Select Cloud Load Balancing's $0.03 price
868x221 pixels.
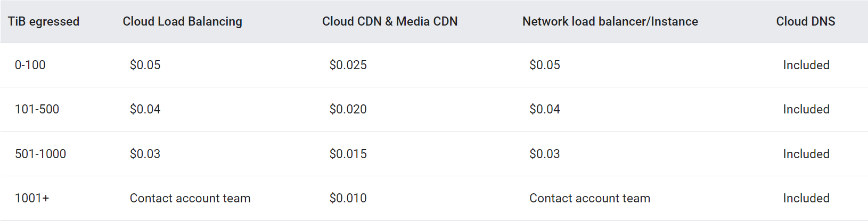pos(145,154)
